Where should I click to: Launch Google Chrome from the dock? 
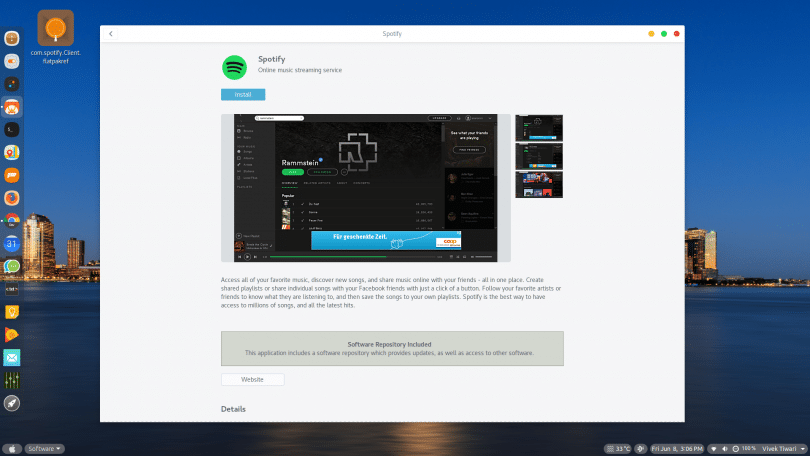[x=11, y=221]
